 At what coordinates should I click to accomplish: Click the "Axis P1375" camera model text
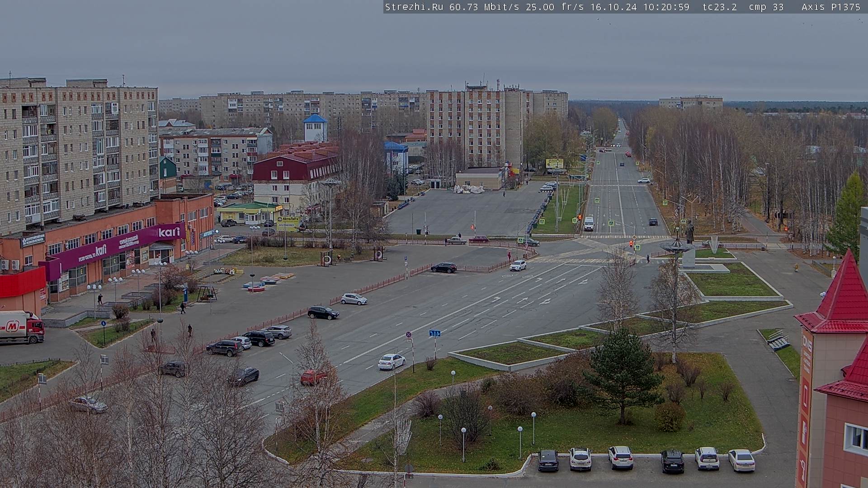coord(831,7)
